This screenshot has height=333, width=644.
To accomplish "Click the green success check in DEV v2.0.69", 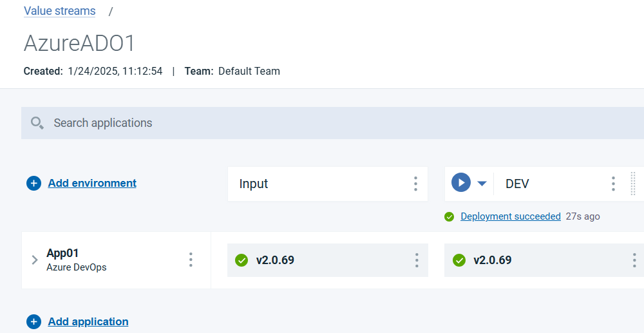I will tap(459, 260).
